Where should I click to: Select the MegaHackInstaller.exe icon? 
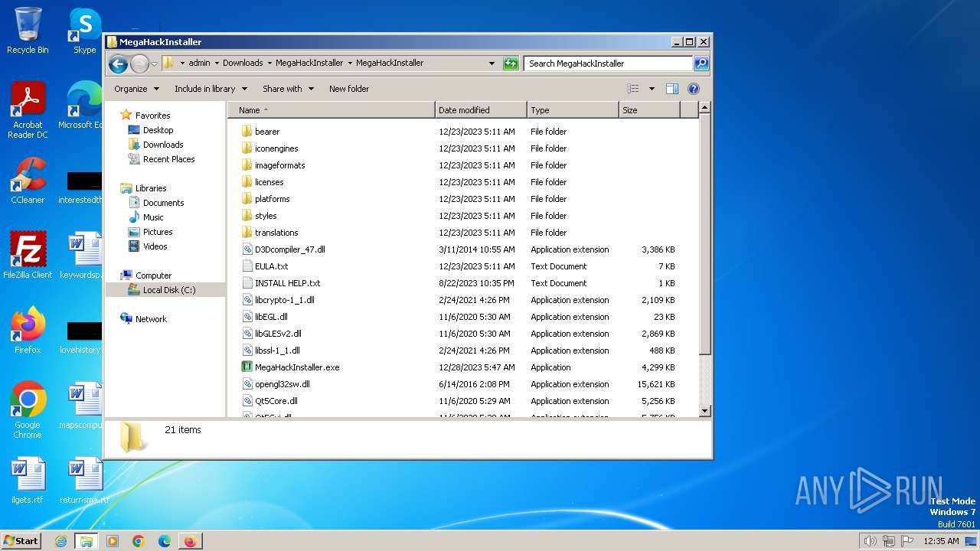click(x=247, y=367)
